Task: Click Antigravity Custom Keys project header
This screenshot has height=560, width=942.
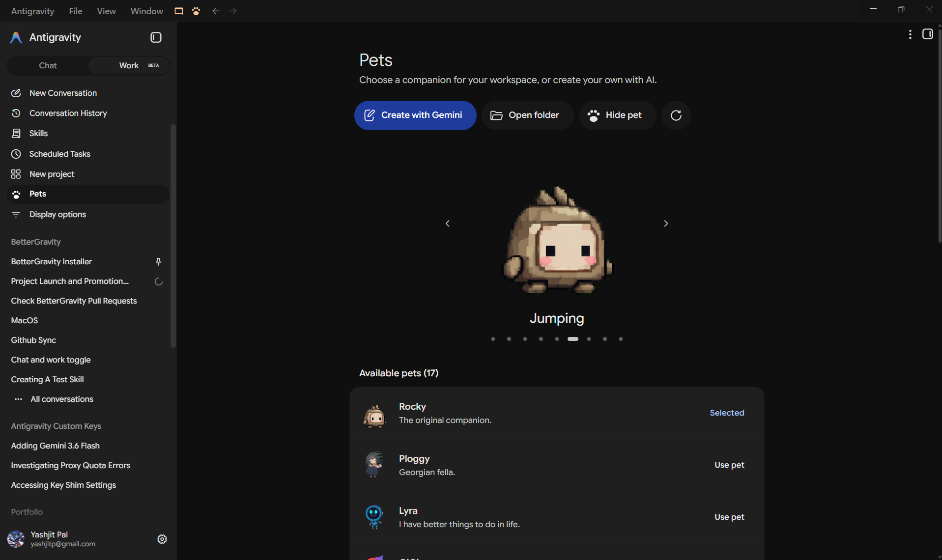Action: pyautogui.click(x=56, y=426)
